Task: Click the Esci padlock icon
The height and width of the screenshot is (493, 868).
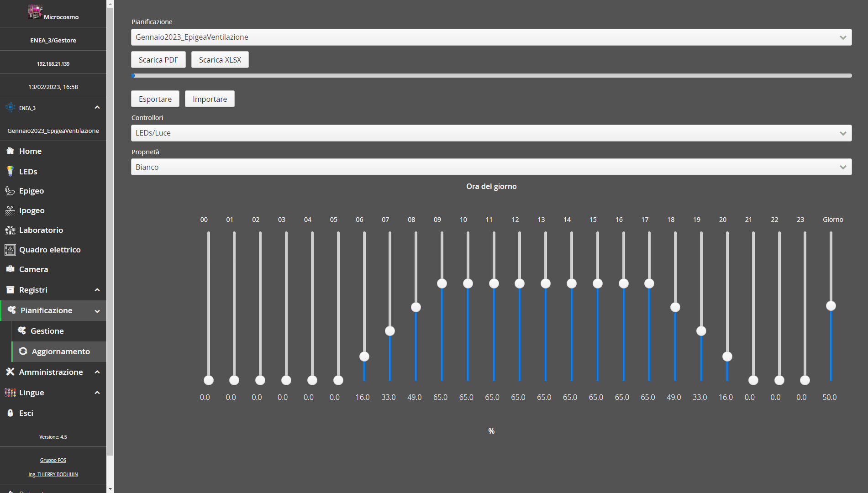Action: [x=10, y=413]
